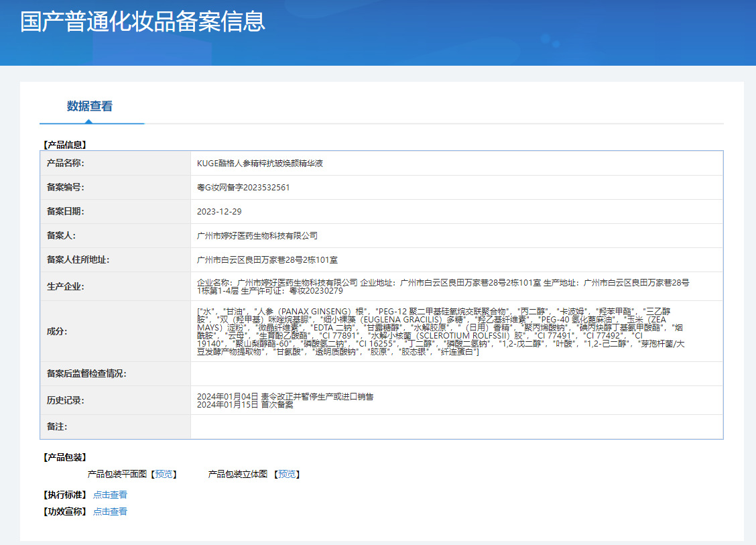This screenshot has width=756, height=545.
Task: Click the 备案人住所地址 row label
Action: [x=78, y=260]
